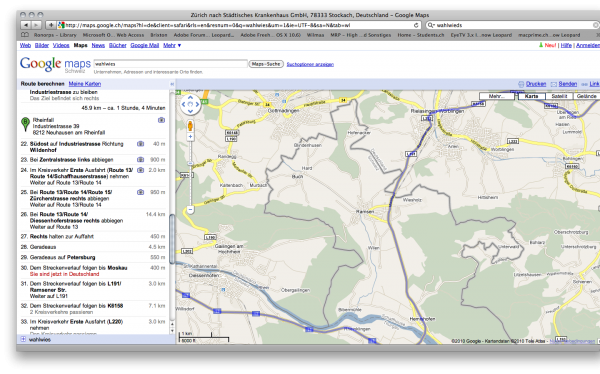The image size is (600, 374).
Task: Click Suchoptionen anzeigen link
Action: 310,64
